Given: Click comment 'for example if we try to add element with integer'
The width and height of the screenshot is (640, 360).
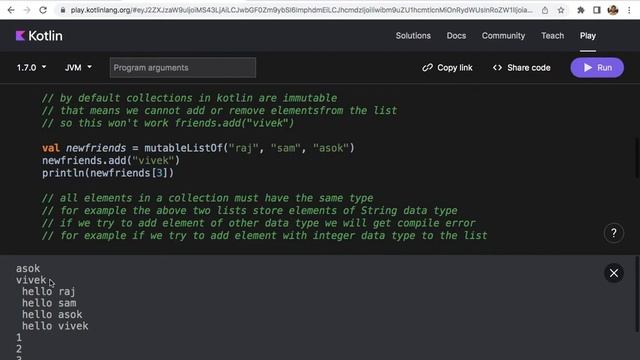Looking at the screenshot, I should (x=264, y=236).
